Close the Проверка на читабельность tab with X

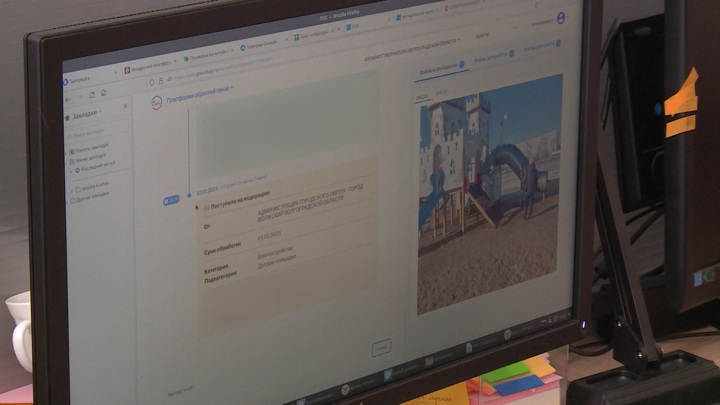click(231, 50)
